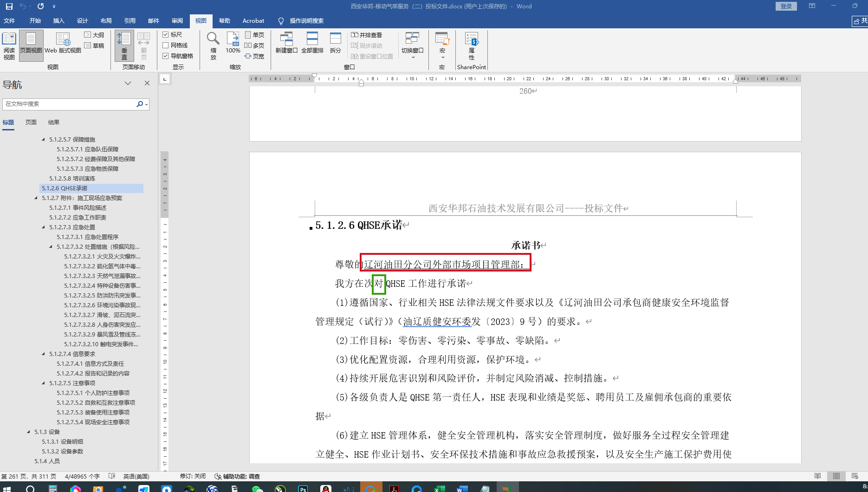Reset zoom with the 100% button

pyautogui.click(x=233, y=43)
